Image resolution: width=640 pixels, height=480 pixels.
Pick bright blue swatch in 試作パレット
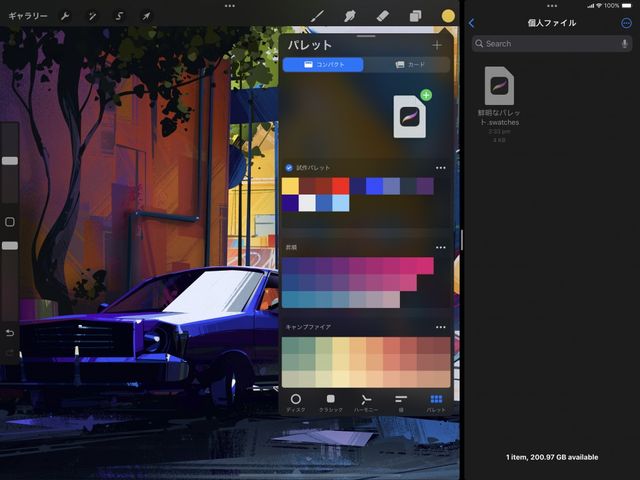(x=374, y=186)
